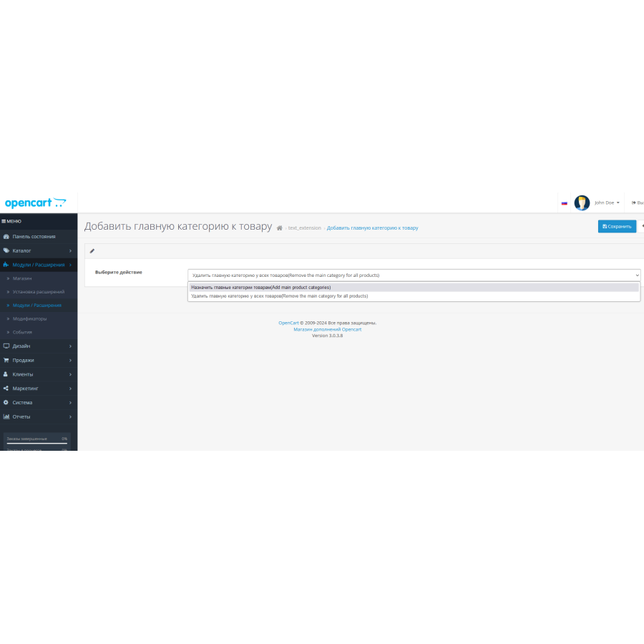Open the Выберите действие select box
Viewport: 644px width, 644px height.
pyautogui.click(x=414, y=275)
